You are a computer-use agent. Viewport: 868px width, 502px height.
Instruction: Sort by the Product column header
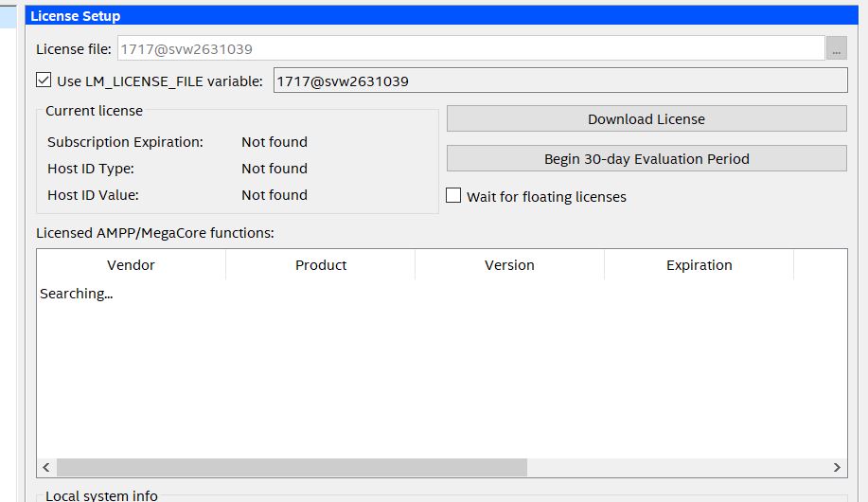tap(321, 265)
